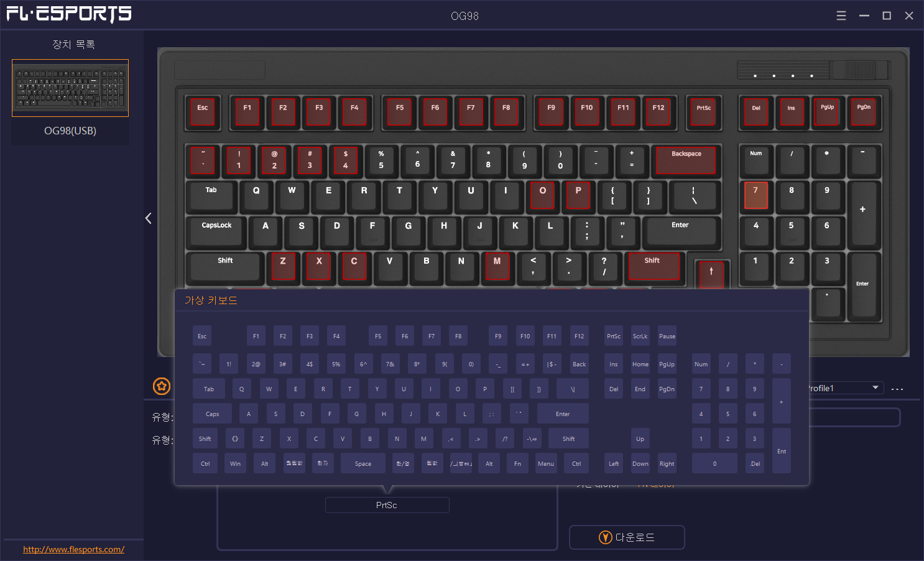Pick the Fn key in virtual keyboard

click(517, 463)
